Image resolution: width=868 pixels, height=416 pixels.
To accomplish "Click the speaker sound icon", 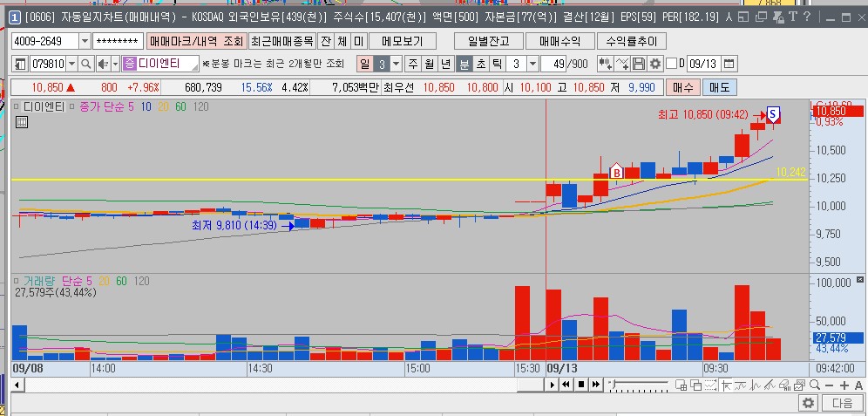I will click(x=103, y=64).
